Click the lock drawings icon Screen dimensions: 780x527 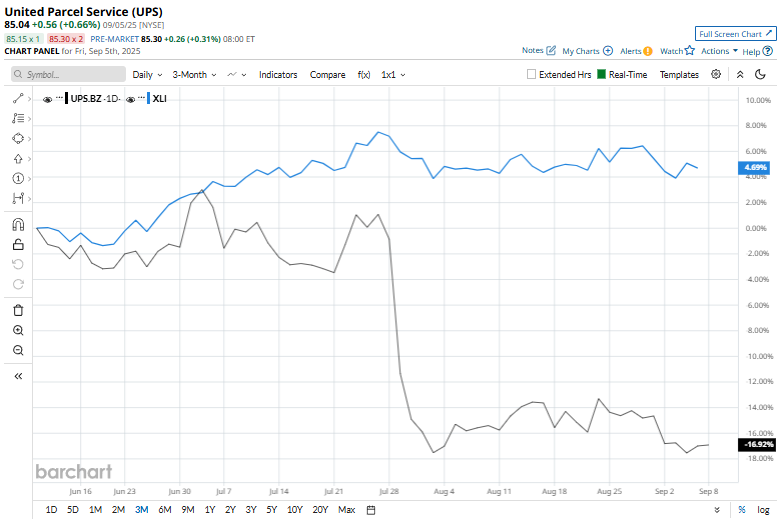tap(18, 244)
